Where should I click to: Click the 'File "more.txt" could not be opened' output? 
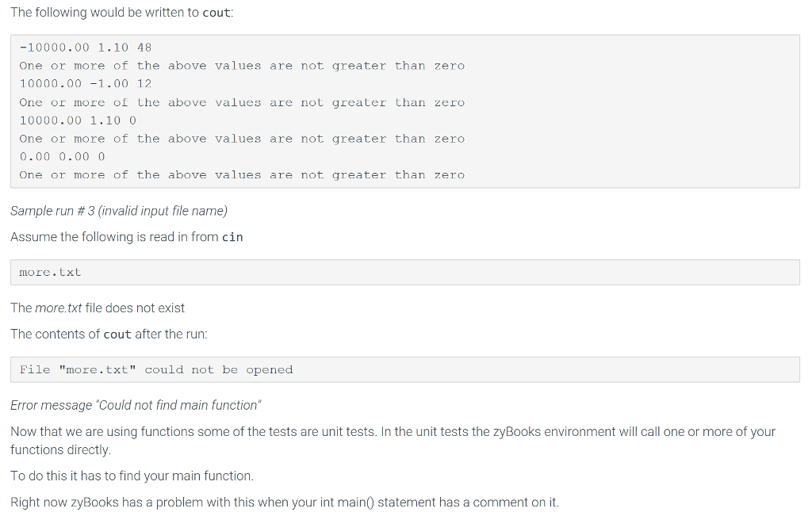[156, 370]
